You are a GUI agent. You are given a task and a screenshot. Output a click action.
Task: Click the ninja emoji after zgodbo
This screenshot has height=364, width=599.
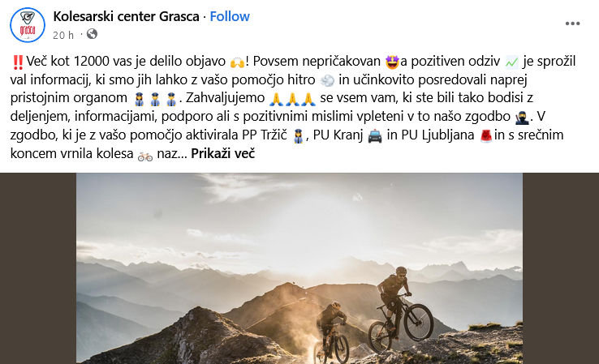click(522, 118)
